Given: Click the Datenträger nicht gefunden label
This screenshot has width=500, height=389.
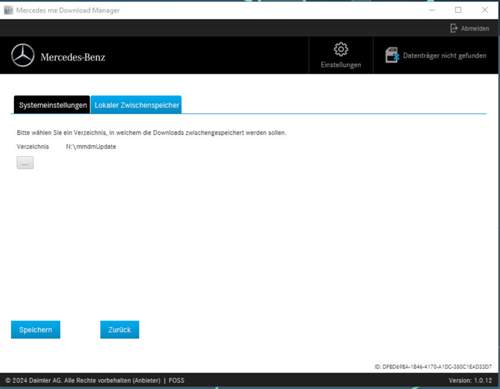Looking at the screenshot, I should [x=445, y=56].
